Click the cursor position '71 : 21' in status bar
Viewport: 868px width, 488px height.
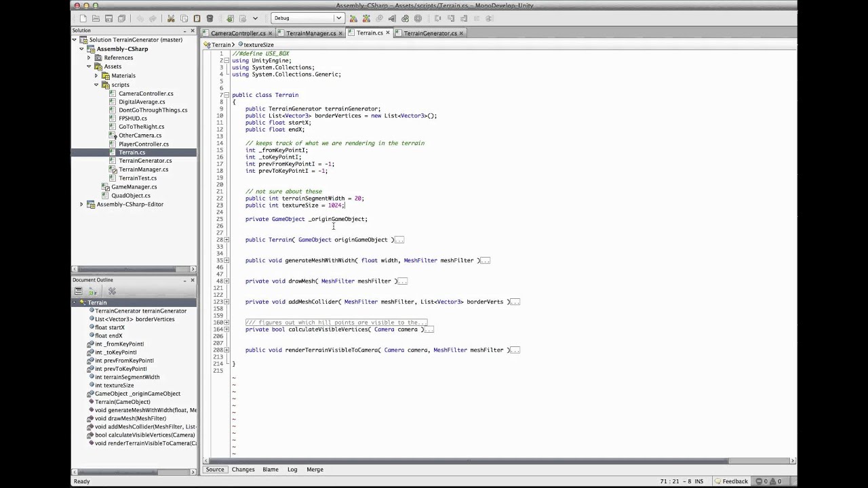[x=671, y=481]
